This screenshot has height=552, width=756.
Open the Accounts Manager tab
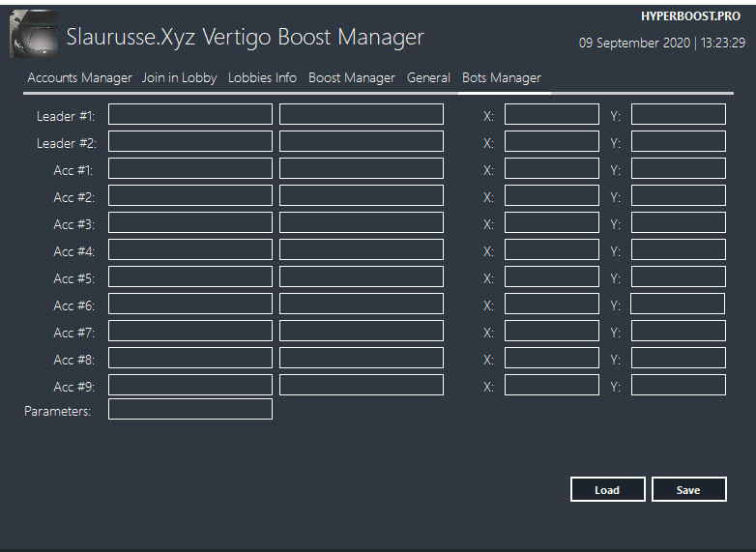click(x=79, y=78)
